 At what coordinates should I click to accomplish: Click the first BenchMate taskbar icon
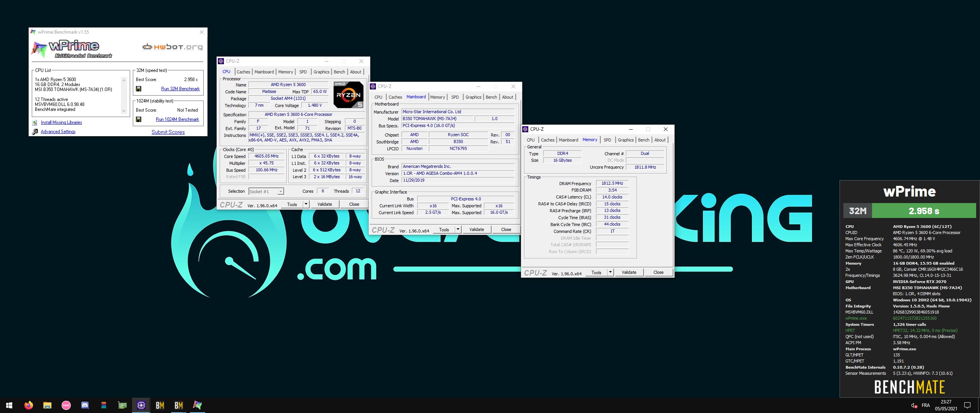160,405
